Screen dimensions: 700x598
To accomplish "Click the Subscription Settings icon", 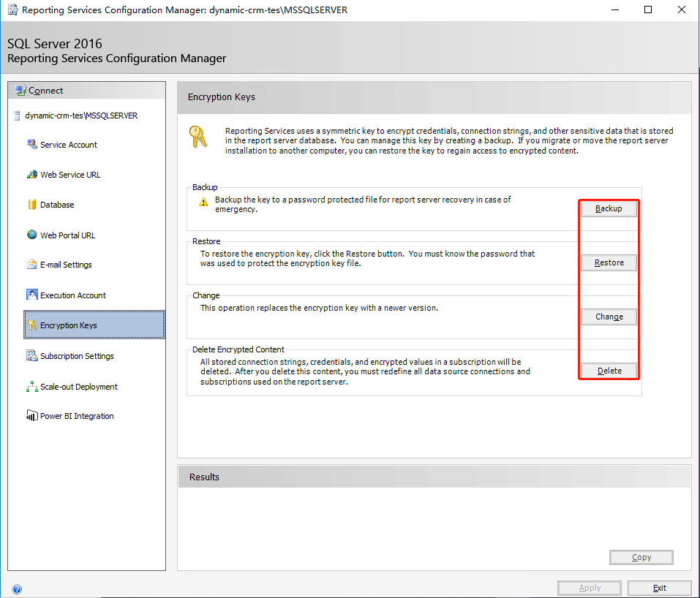I will pos(32,356).
